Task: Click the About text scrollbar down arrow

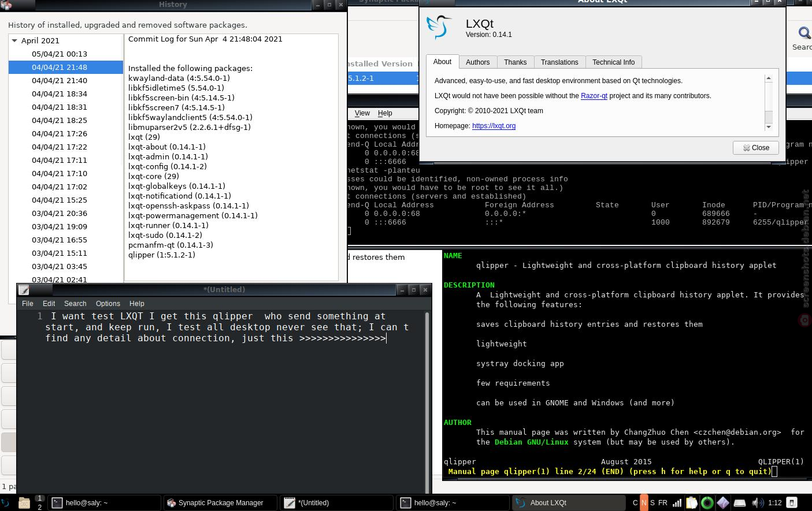Action: 769,126
